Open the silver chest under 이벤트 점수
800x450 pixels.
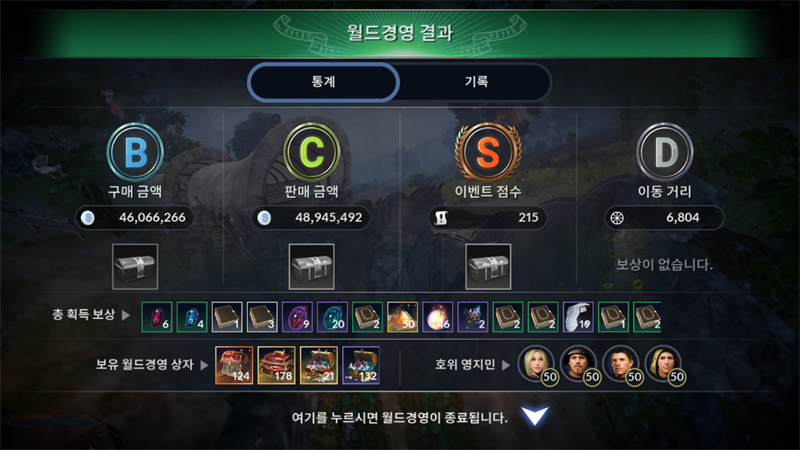(488, 266)
